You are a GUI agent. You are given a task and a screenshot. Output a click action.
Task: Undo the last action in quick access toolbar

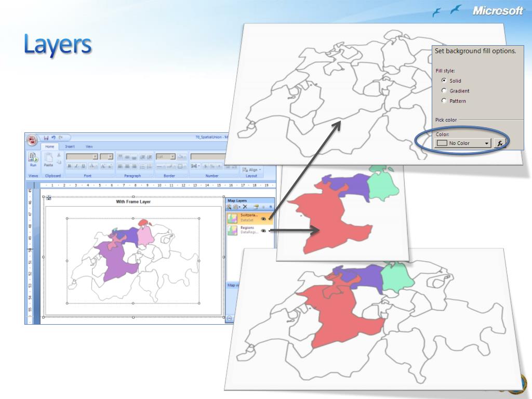(54, 138)
